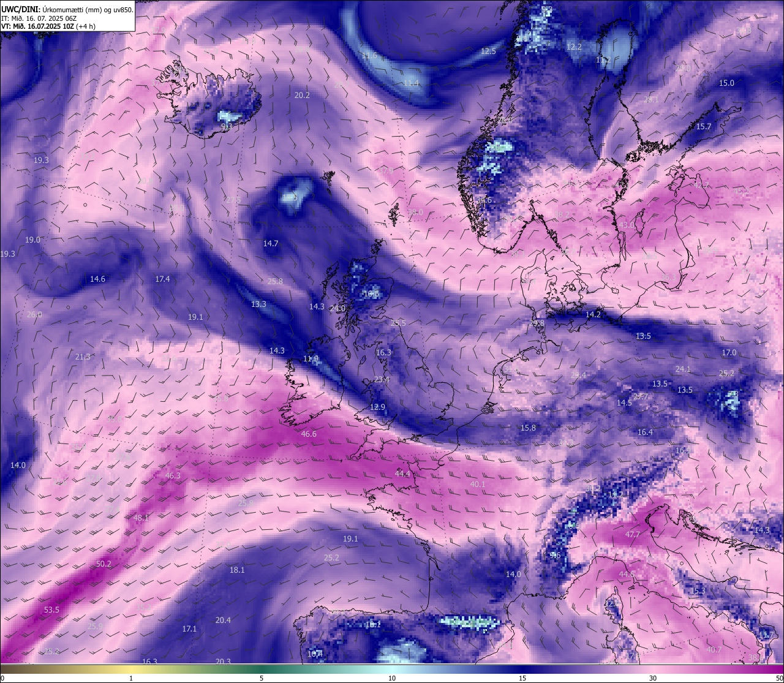784x683 pixels.
Task: Click the 17.4 value label
Action: (x=162, y=279)
